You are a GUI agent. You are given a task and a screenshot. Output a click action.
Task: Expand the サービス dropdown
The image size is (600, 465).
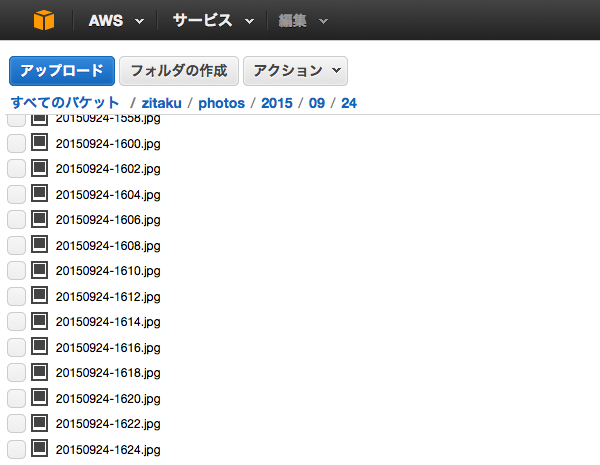point(213,21)
